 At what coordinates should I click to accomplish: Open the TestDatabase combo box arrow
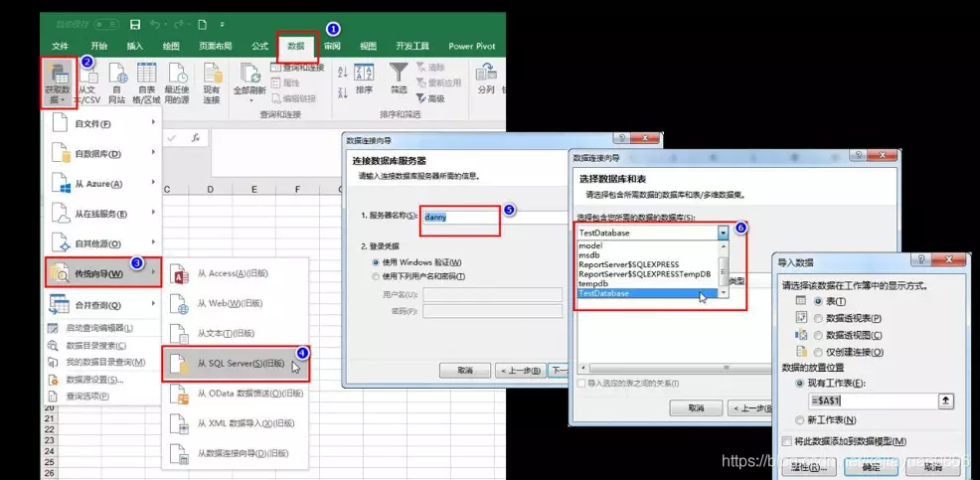pyautogui.click(x=724, y=233)
